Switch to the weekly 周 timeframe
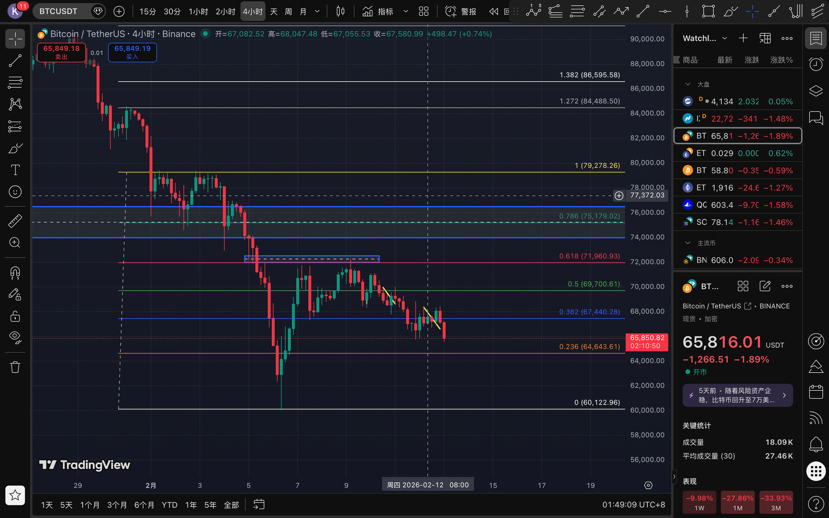The image size is (829, 518). [288, 11]
